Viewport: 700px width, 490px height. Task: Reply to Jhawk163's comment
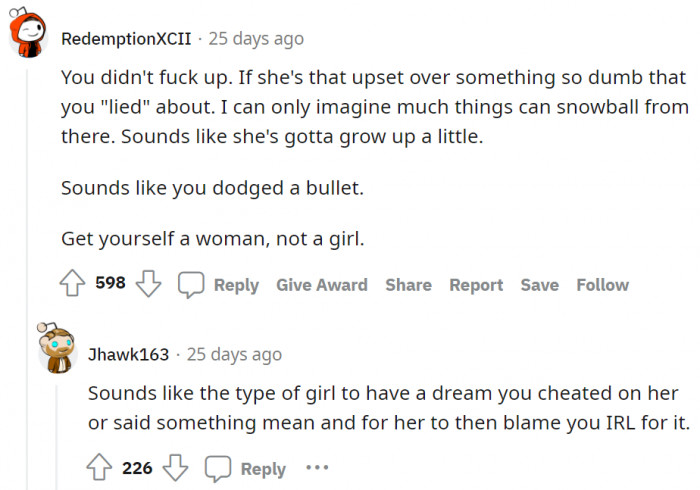(263, 468)
